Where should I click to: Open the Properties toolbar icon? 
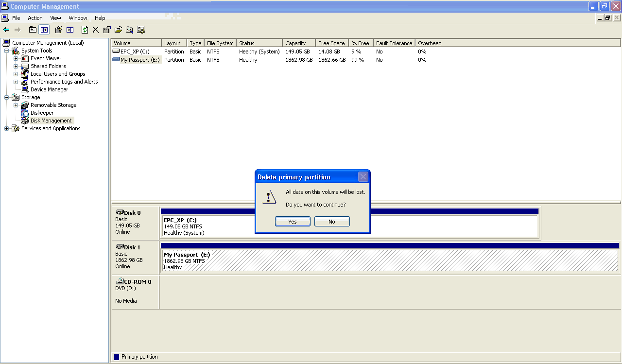106,30
